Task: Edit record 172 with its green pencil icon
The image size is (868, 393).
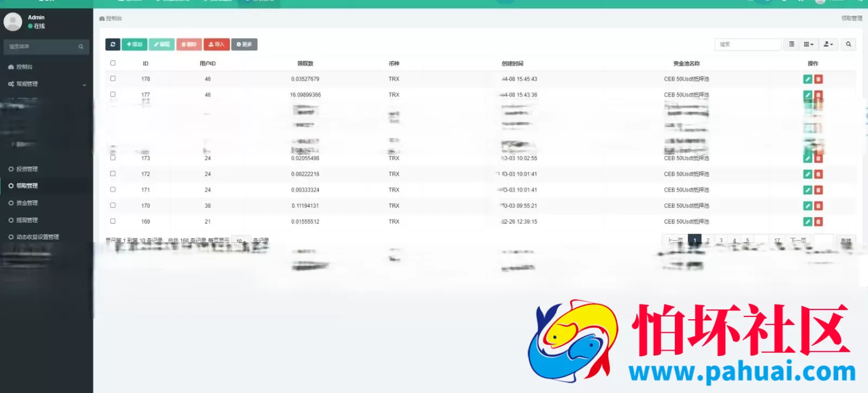Action: coord(807,174)
